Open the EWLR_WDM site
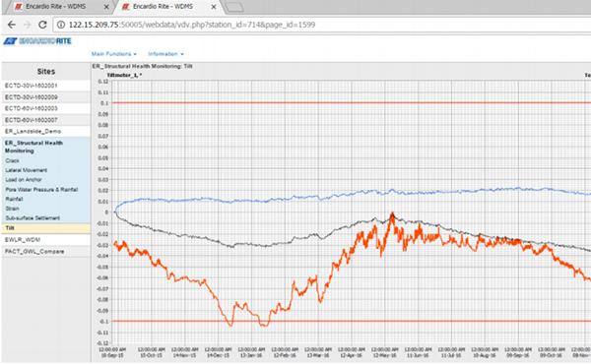The width and height of the screenshot is (591, 364). coord(46,240)
